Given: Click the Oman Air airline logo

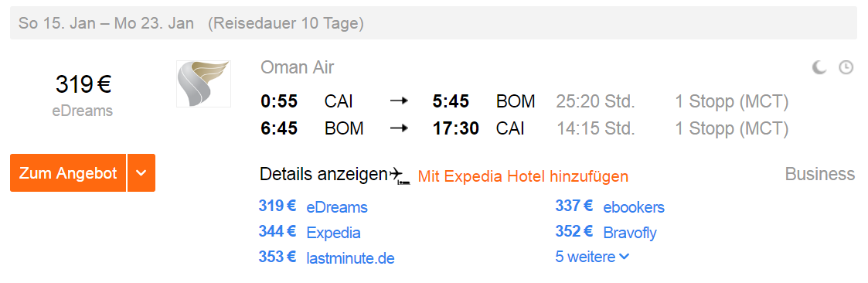Looking at the screenshot, I should point(203,84).
